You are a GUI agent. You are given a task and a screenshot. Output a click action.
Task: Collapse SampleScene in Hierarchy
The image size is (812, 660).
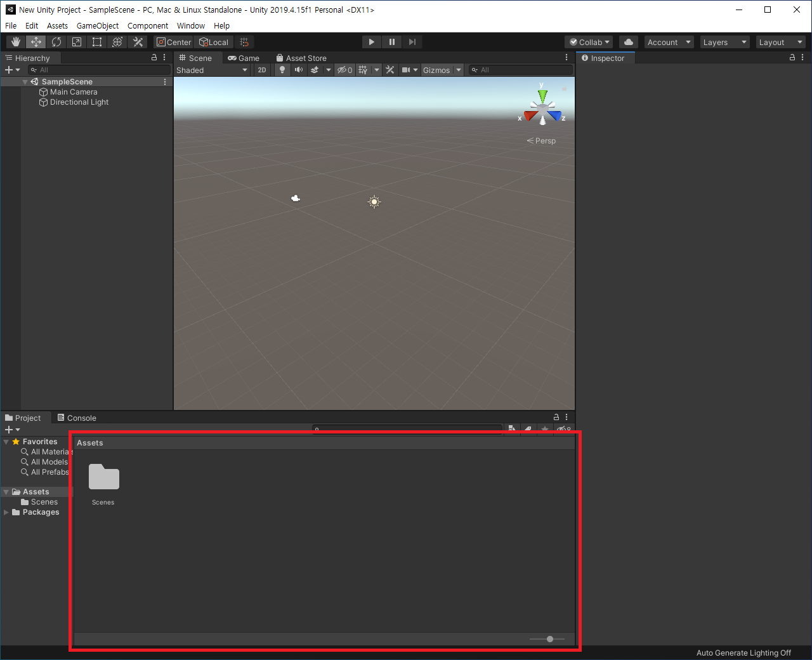(x=25, y=82)
